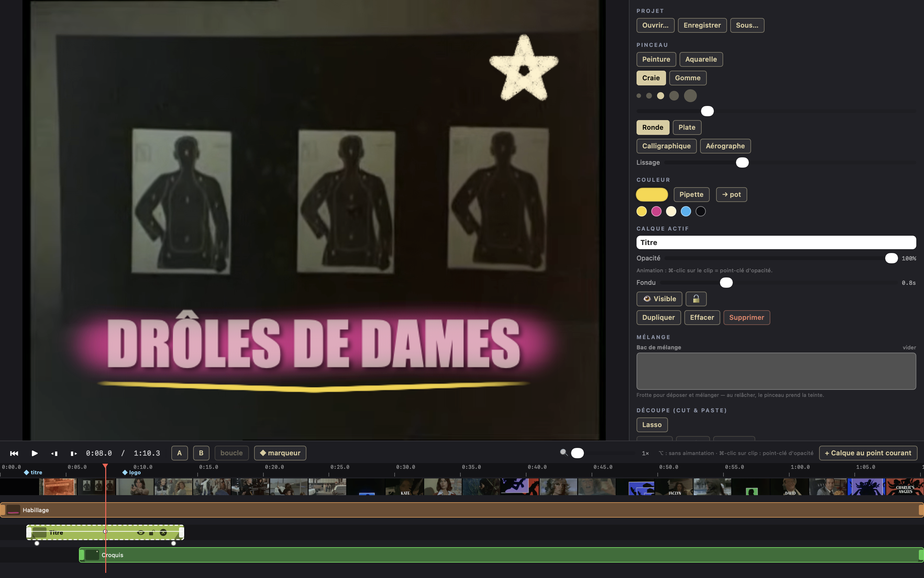Jump to the 'logo' timeline marker
This screenshot has width=924, height=578.
tap(132, 472)
